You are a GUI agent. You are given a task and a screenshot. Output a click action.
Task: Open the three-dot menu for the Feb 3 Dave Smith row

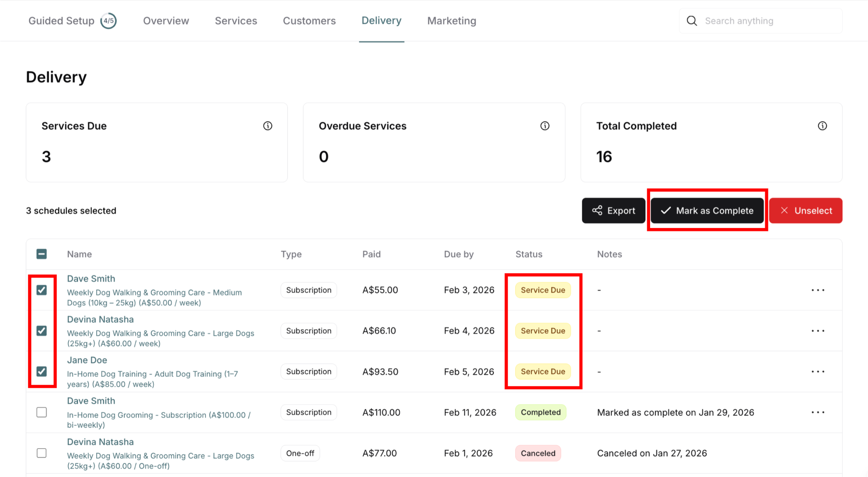[x=818, y=290]
